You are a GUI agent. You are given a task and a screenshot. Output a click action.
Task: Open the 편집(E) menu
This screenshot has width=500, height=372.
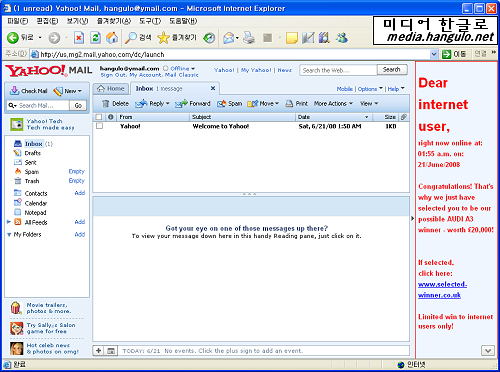point(47,21)
